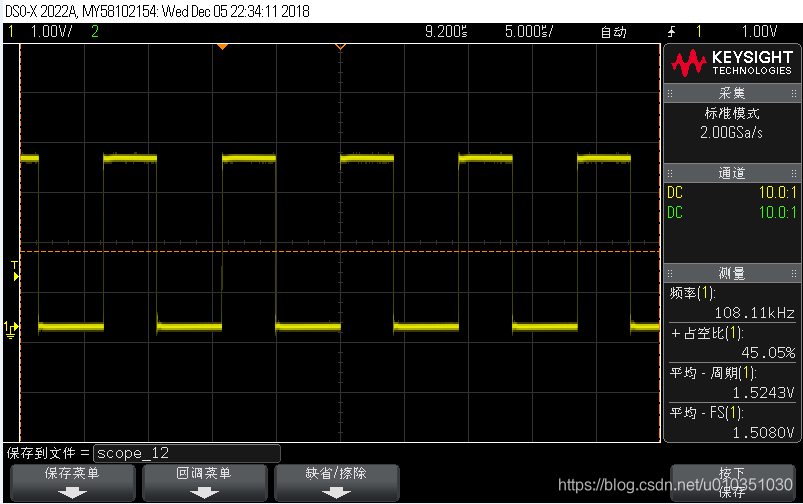
Task: Click the 1.5080V average value
Action: [x=764, y=433]
